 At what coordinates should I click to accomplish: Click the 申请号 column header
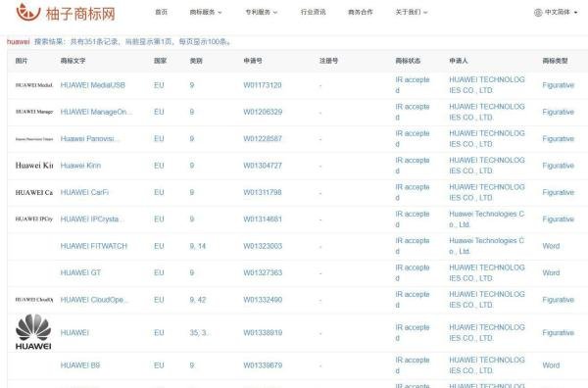coord(253,61)
